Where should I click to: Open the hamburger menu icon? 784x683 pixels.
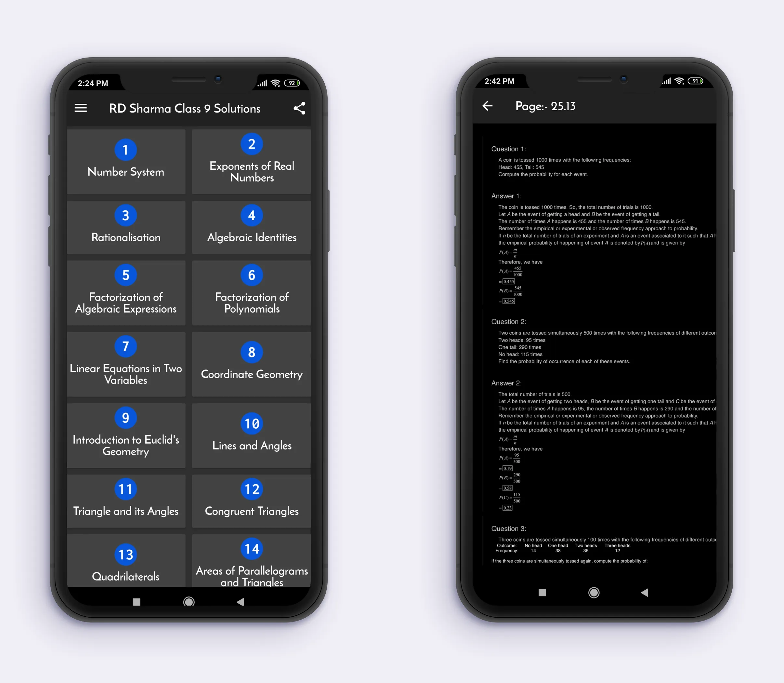point(79,109)
